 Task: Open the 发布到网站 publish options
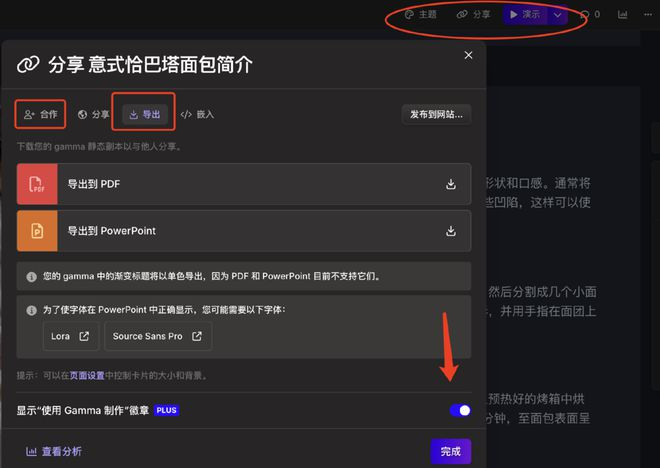pyautogui.click(x=436, y=114)
